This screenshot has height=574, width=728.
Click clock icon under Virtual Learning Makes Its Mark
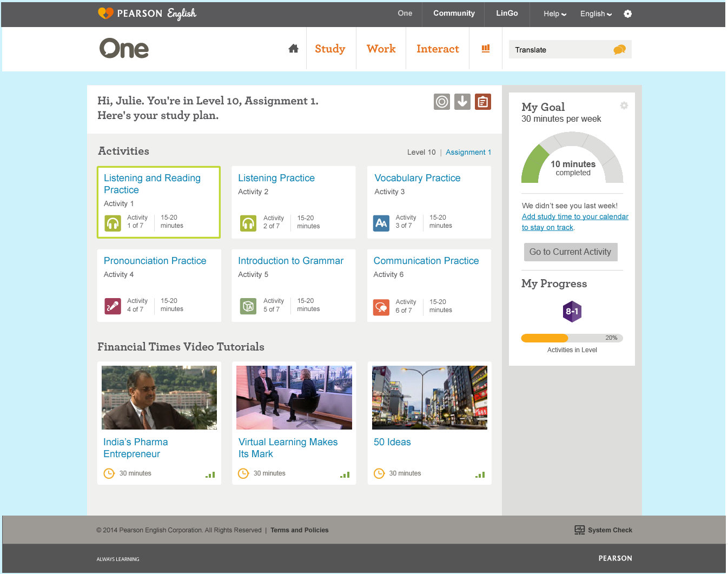pyautogui.click(x=243, y=473)
